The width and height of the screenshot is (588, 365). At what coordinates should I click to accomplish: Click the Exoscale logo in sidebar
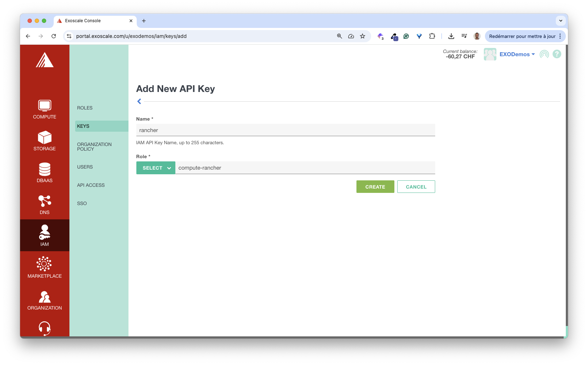tap(44, 60)
